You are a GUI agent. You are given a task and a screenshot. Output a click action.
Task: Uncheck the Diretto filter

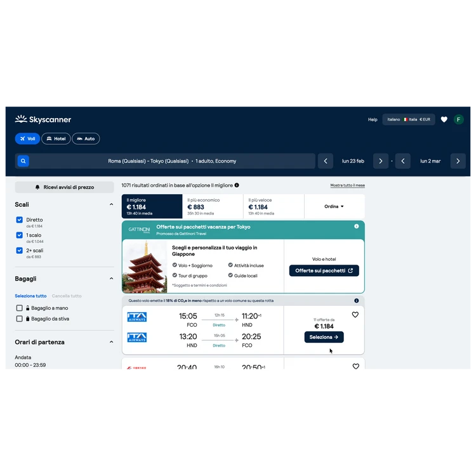click(x=20, y=220)
